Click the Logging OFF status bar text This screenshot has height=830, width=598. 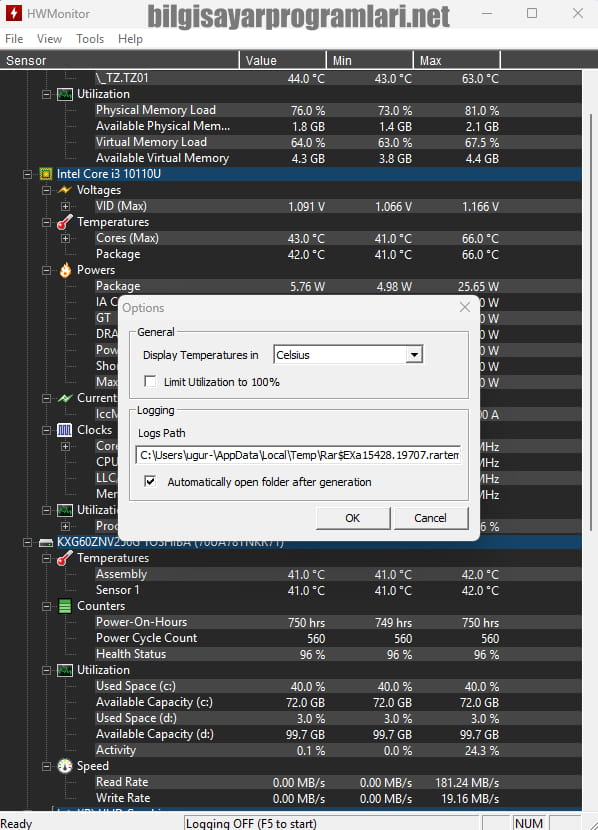(x=251, y=824)
